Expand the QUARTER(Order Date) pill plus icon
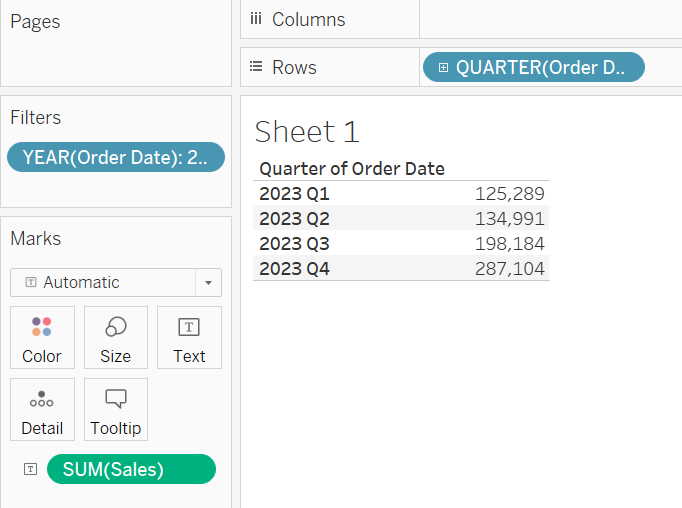This screenshot has height=508, width=682. point(443,67)
